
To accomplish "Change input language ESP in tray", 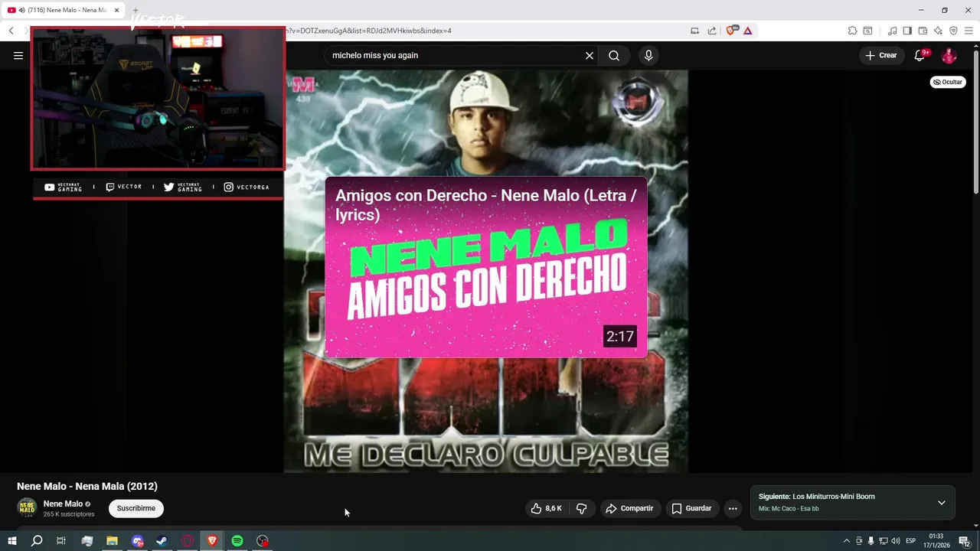I will (910, 541).
